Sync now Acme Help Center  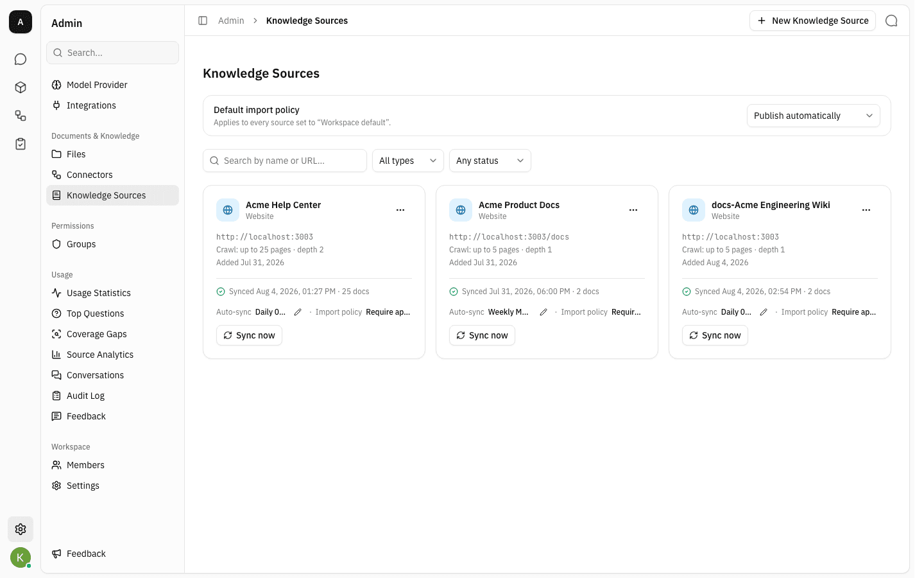point(249,335)
